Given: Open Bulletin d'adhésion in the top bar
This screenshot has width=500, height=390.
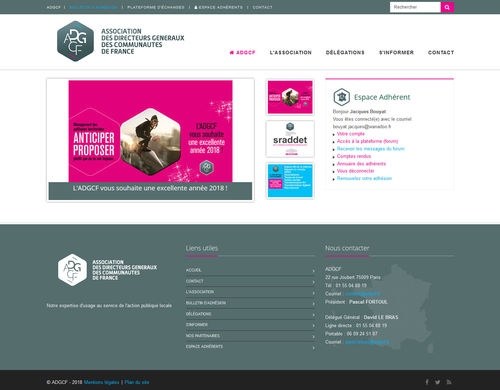Looking at the screenshot, I should tap(94, 7).
